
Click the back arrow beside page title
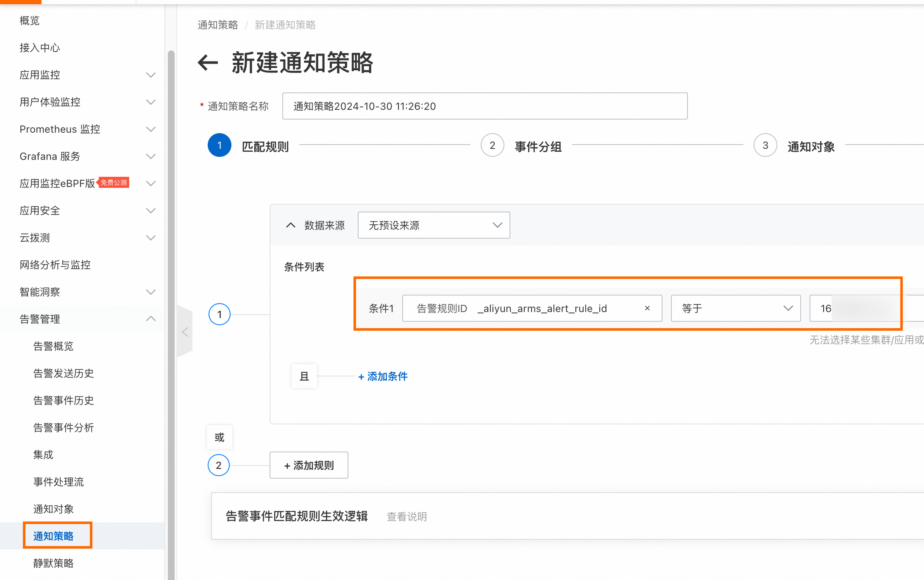tap(208, 63)
